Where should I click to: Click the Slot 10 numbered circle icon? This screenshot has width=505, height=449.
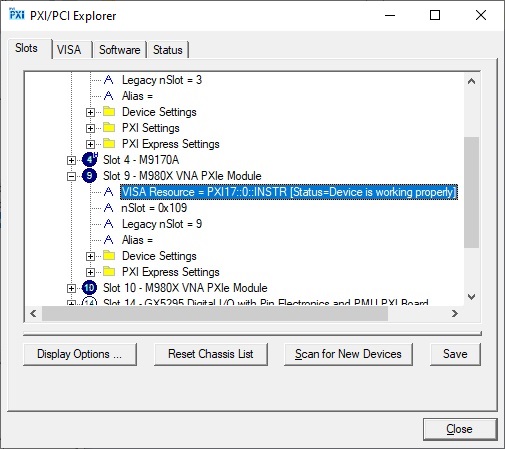point(89,288)
